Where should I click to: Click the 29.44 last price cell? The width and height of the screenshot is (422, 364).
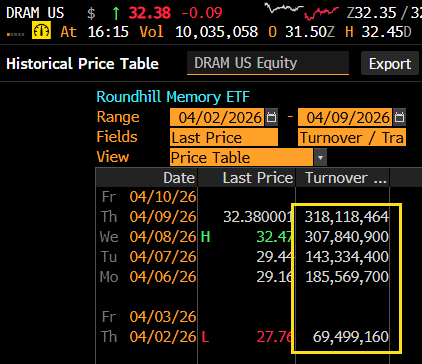[275, 257]
